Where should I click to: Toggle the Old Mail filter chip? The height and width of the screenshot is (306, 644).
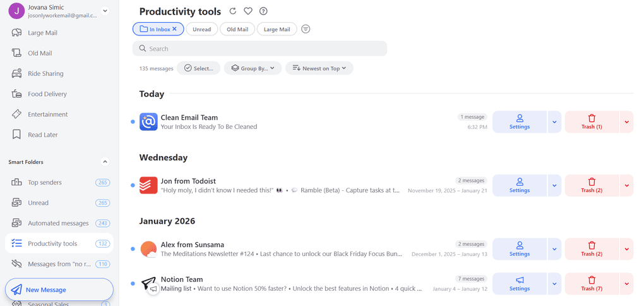(x=237, y=29)
